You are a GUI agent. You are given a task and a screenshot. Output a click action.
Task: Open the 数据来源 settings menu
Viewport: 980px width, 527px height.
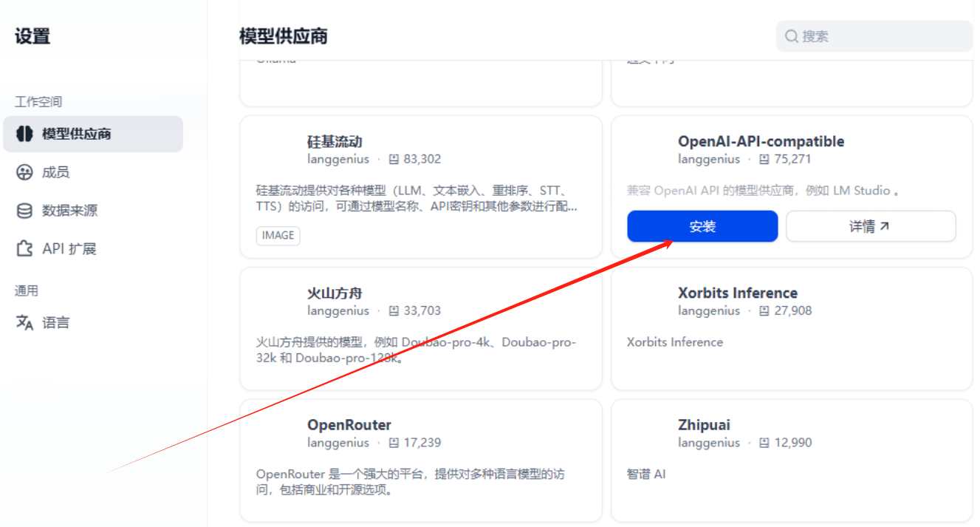[93, 211]
